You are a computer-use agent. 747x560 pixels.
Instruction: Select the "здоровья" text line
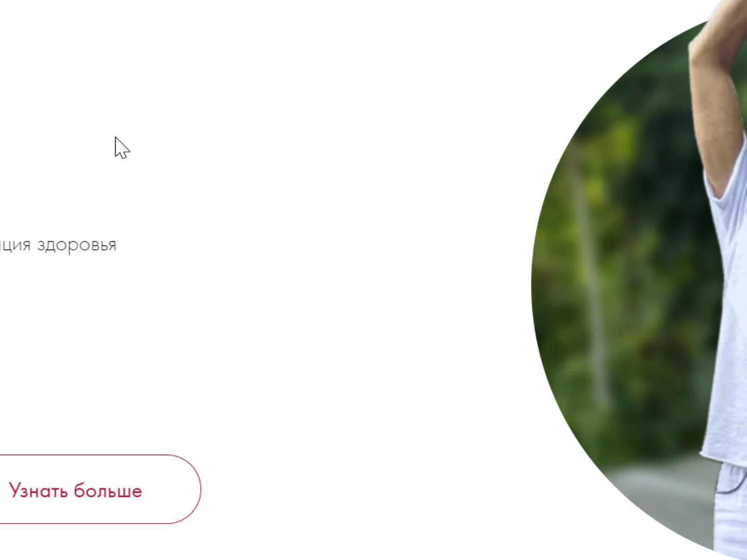[58, 245]
